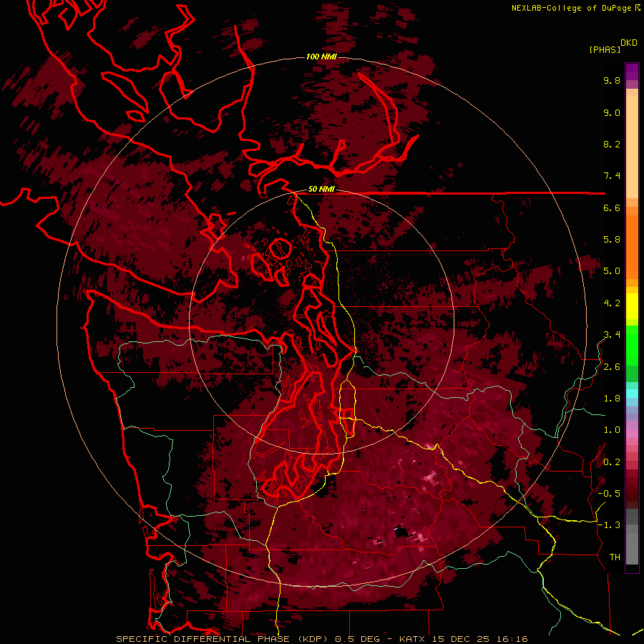
Task: Click the orange segment of the color scale
Action: 632,246
